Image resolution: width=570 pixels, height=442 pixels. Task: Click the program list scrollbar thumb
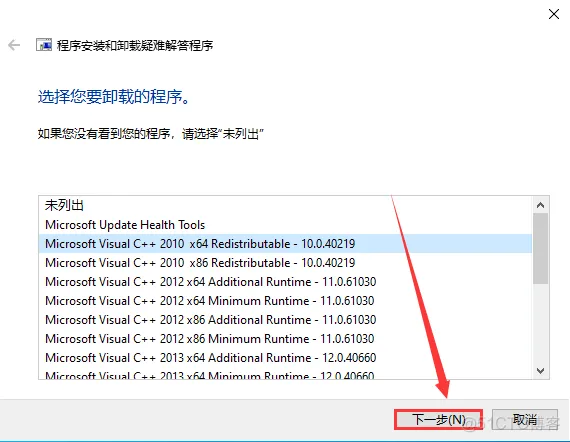[x=540, y=249]
